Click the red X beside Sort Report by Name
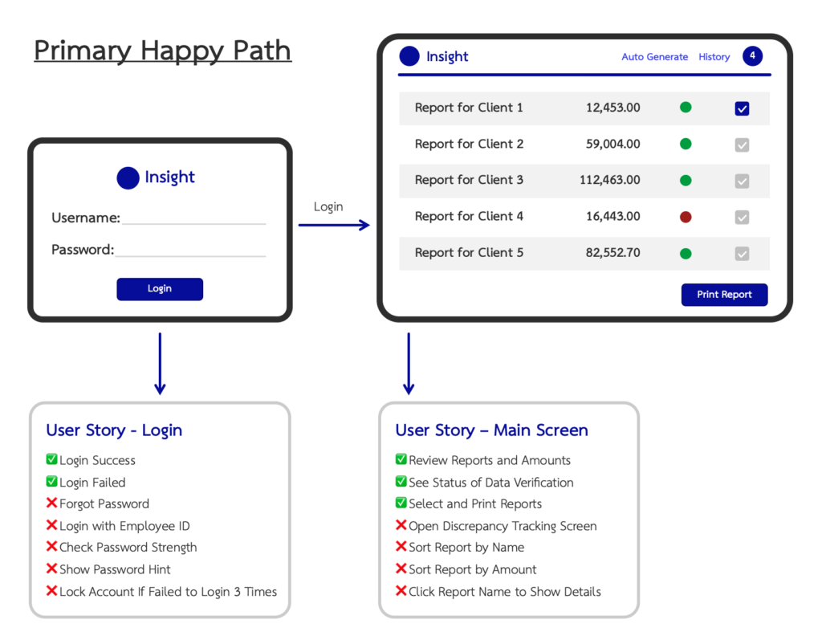This screenshot has width=822, height=644. pos(401,548)
